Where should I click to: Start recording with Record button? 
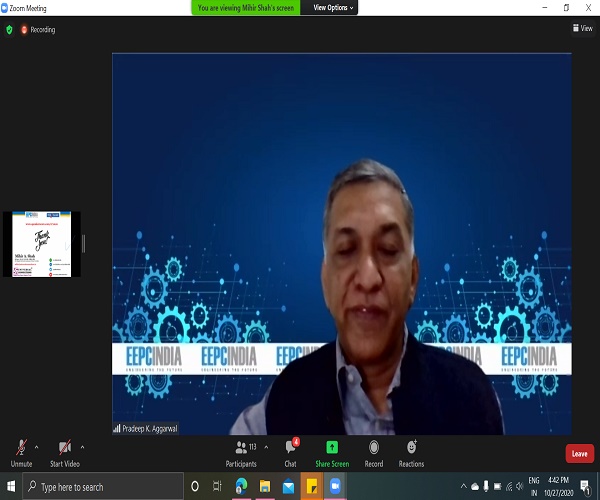point(374,454)
